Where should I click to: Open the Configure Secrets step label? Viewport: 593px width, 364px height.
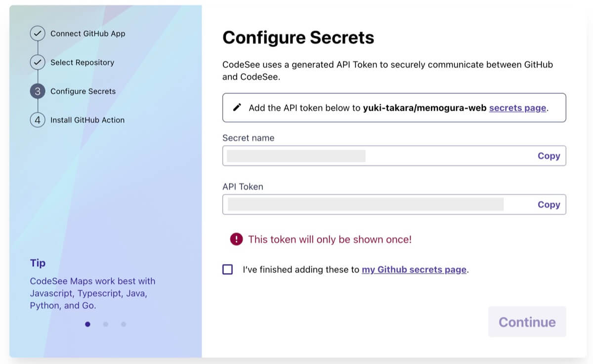pyautogui.click(x=83, y=91)
